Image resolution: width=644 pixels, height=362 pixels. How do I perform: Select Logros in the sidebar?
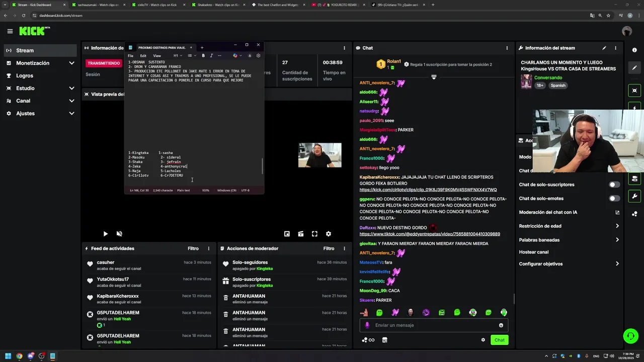coord(40,75)
